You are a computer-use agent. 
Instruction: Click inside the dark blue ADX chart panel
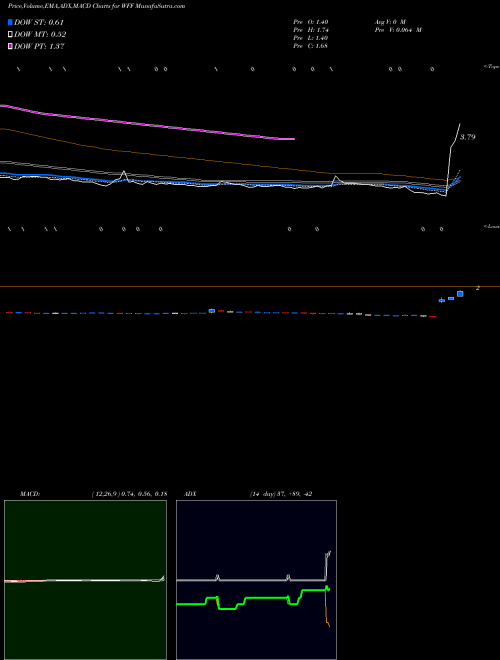point(256,580)
